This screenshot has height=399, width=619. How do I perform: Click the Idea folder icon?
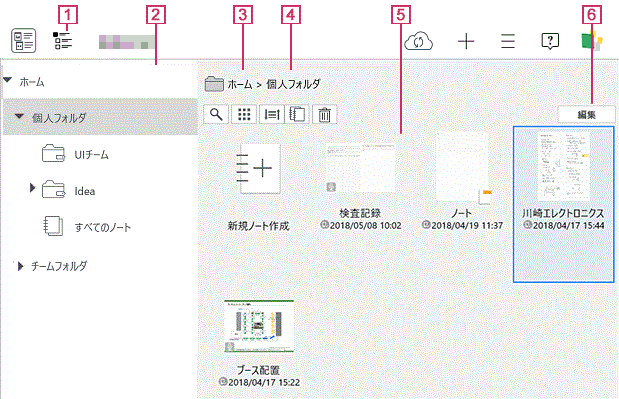[x=53, y=189]
